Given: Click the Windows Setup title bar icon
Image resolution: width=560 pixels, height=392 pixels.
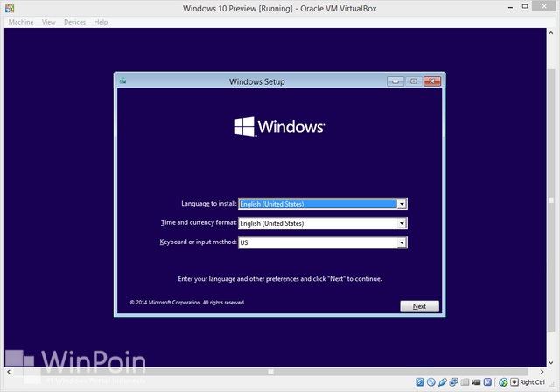Looking at the screenshot, I should 122,80.
